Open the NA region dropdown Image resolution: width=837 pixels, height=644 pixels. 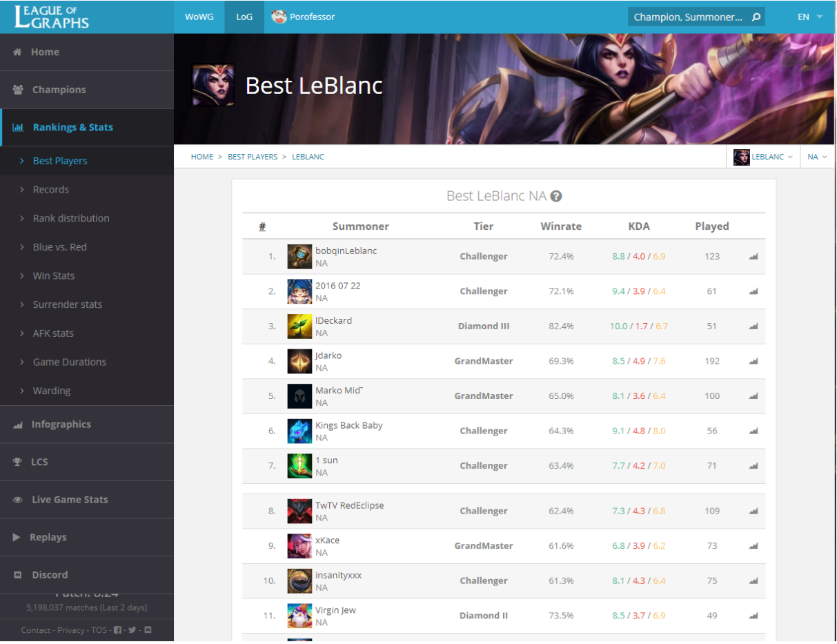[x=818, y=157]
